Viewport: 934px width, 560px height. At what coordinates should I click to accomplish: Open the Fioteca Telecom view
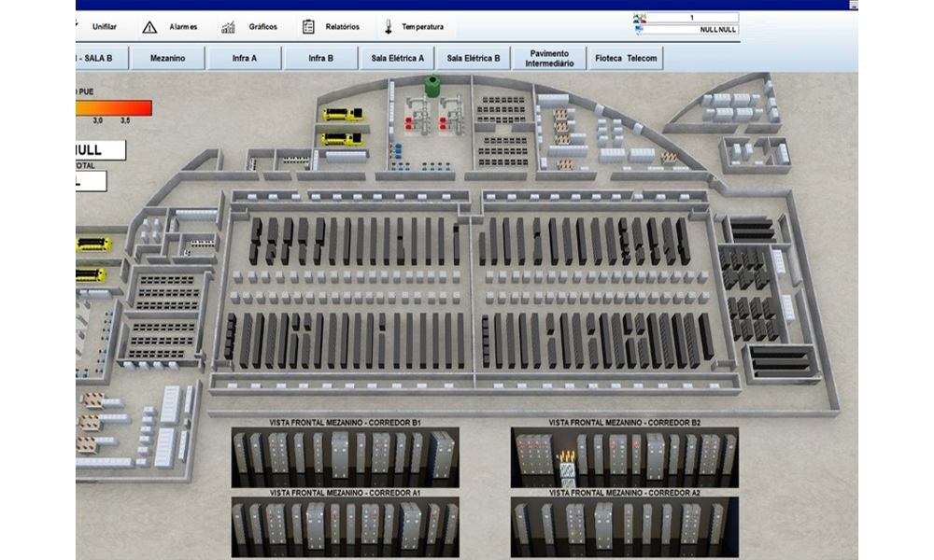tap(626, 58)
